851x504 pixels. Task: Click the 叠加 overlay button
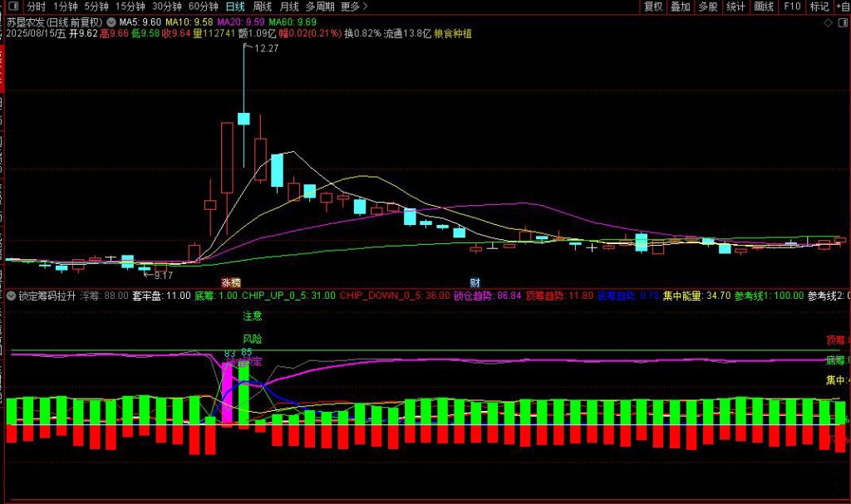[x=681, y=7]
